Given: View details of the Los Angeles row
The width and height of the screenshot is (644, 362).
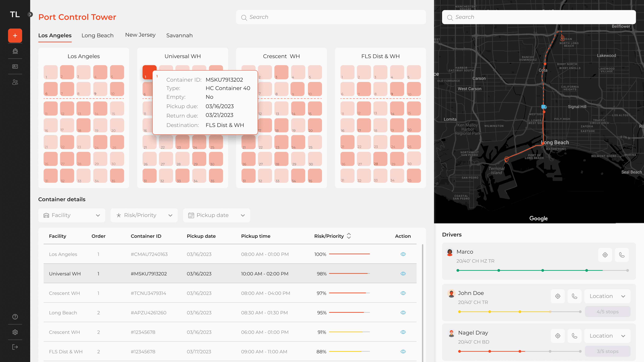Looking at the screenshot, I should tap(403, 254).
